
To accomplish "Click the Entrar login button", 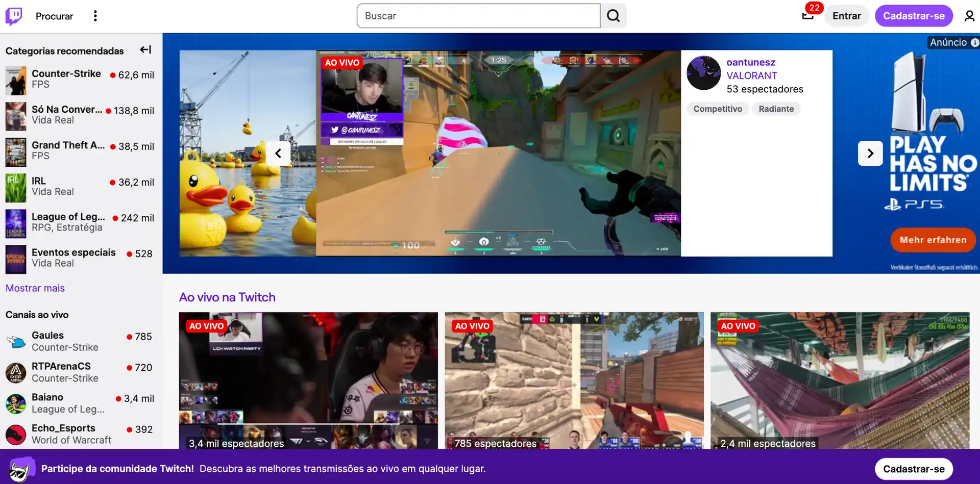I will [x=846, y=16].
